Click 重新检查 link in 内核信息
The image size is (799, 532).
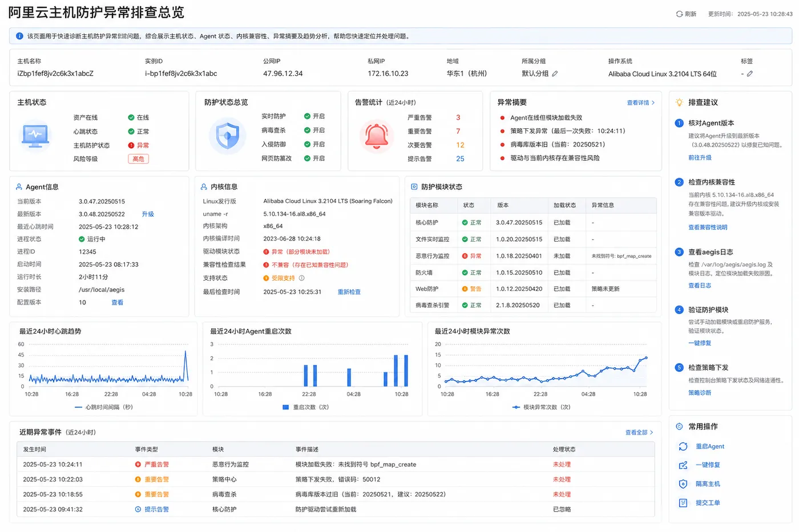[349, 292]
